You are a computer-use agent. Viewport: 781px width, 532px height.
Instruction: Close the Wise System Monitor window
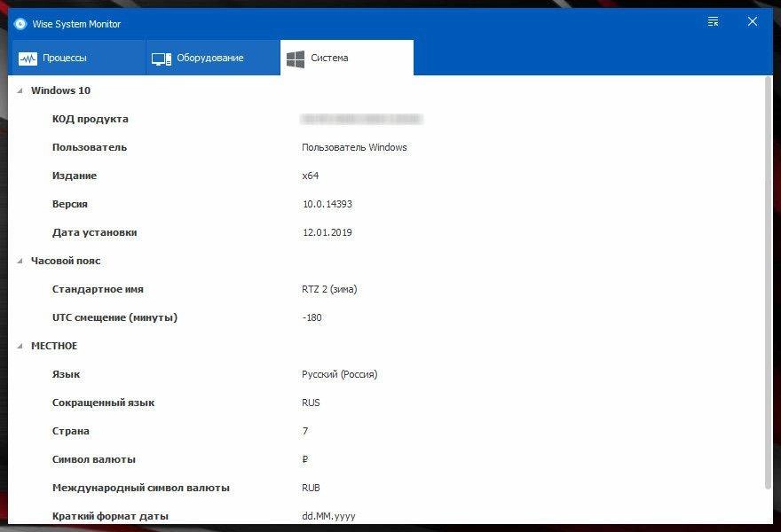tap(752, 21)
